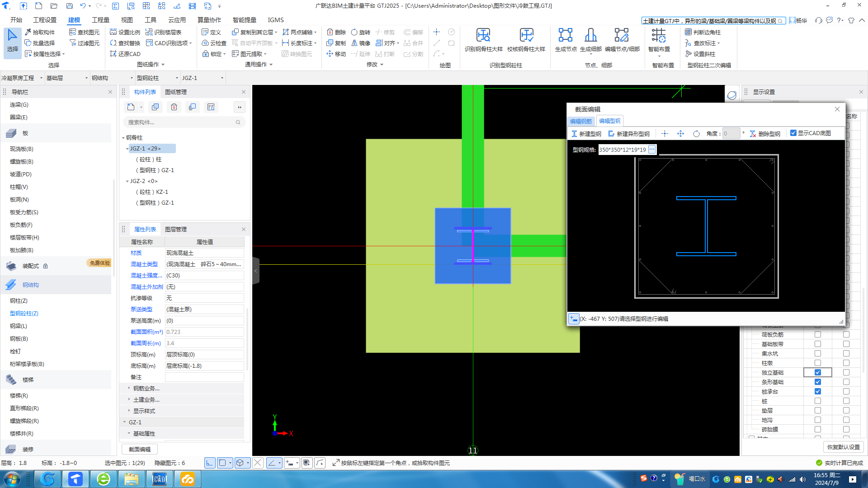Click the 设置斜柱 tool
Image resolution: width=868 pixels, height=488 pixels.
pos(700,54)
